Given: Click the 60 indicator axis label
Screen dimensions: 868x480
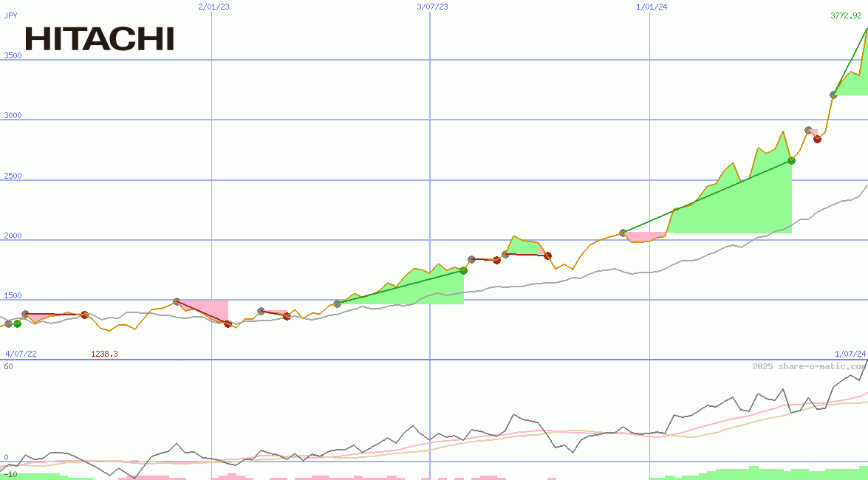Looking at the screenshot, I should (8, 366).
